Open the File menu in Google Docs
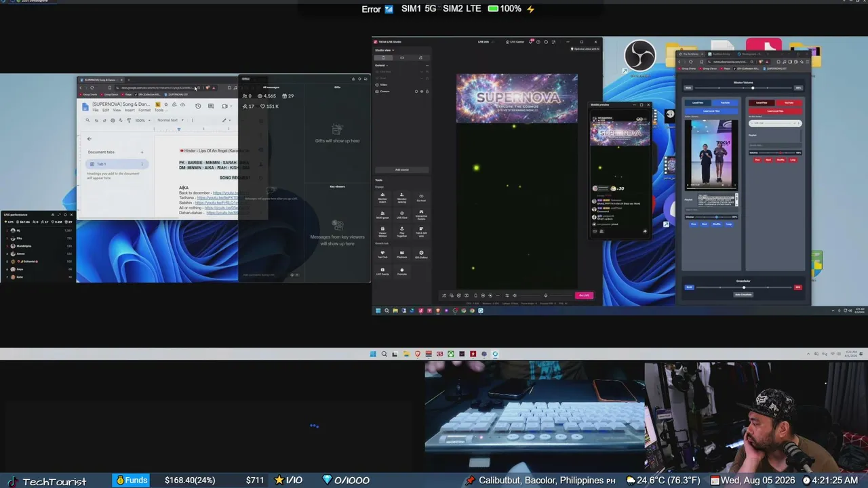 click(96, 110)
